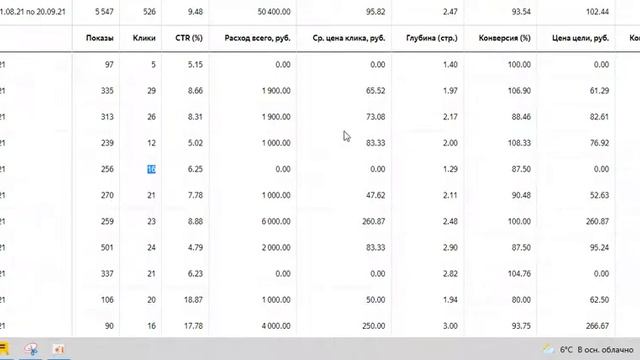Image resolution: width=640 pixels, height=360 pixels.
Task: Click the CTR cell '18.87'
Action: tap(193, 300)
